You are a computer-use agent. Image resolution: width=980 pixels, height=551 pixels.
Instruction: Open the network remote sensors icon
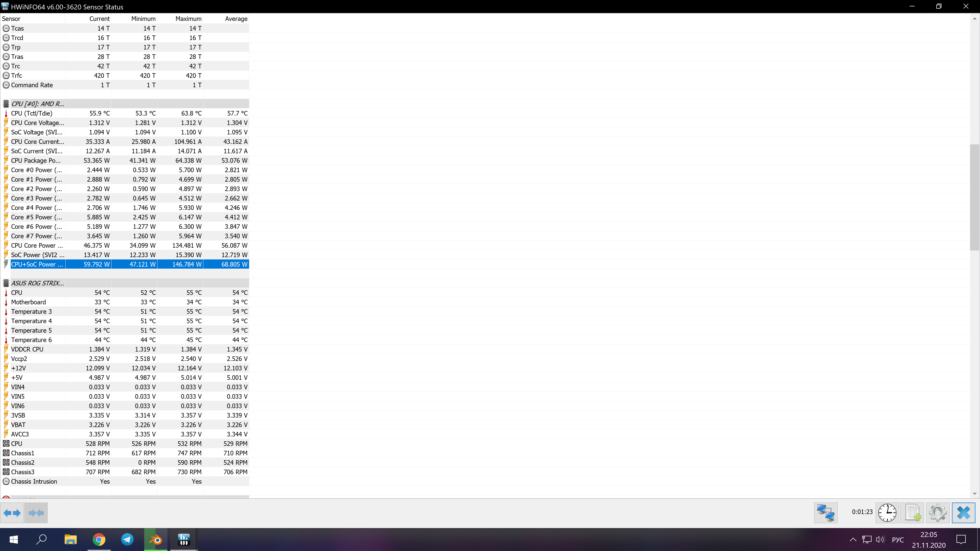(826, 512)
